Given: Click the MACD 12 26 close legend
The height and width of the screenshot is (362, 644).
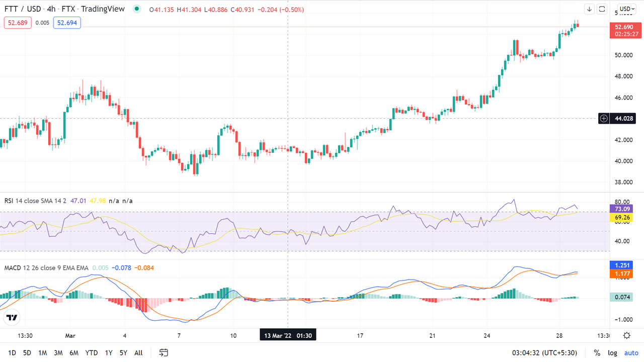Looking at the screenshot, I should point(46,267).
